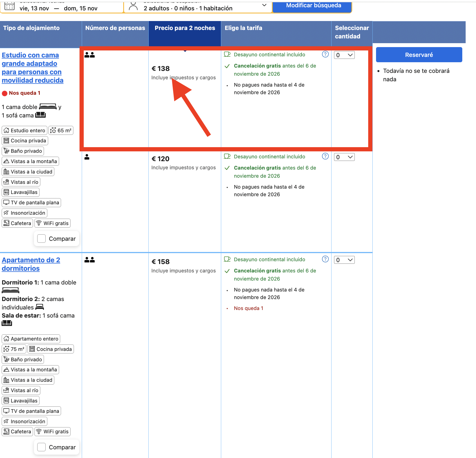
Task: Click the € 120 price
Action: tap(160, 159)
